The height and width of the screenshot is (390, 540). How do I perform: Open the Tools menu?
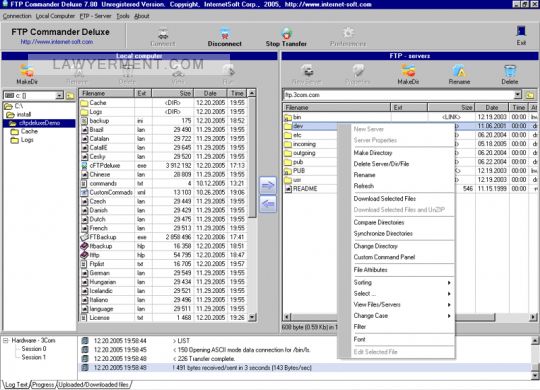tap(123, 16)
